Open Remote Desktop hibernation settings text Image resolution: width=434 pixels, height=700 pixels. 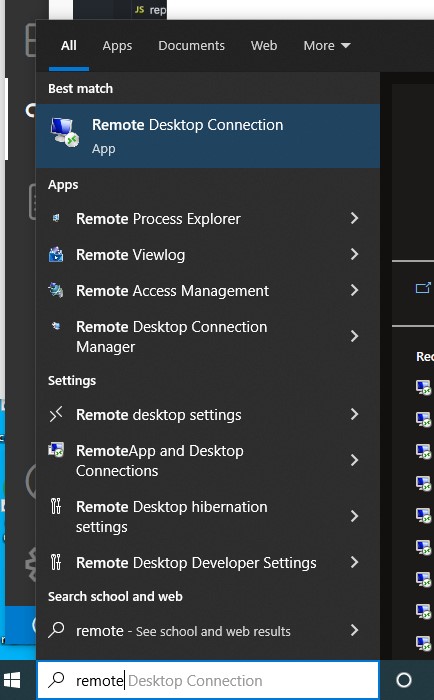(x=171, y=517)
